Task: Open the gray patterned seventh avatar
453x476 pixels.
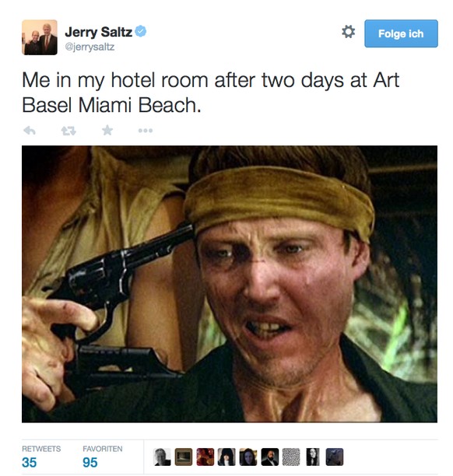Action: (291, 457)
